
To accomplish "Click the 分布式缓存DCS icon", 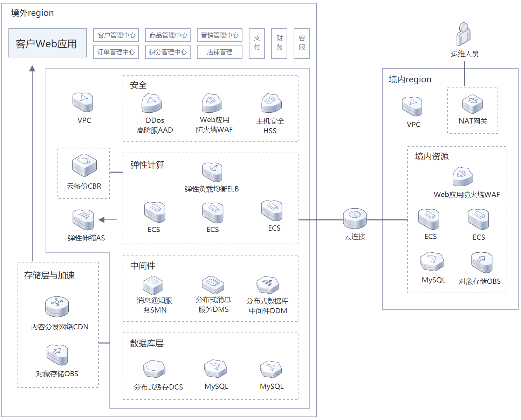I will coord(154,369).
